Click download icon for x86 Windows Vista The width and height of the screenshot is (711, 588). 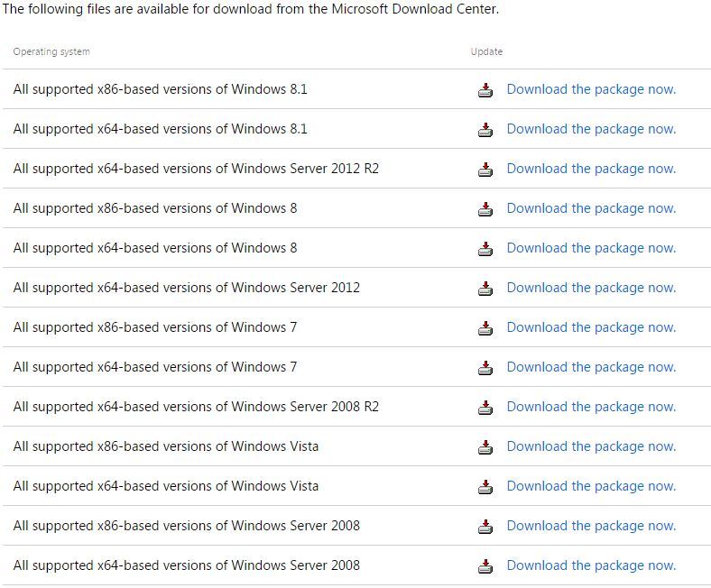click(x=485, y=447)
